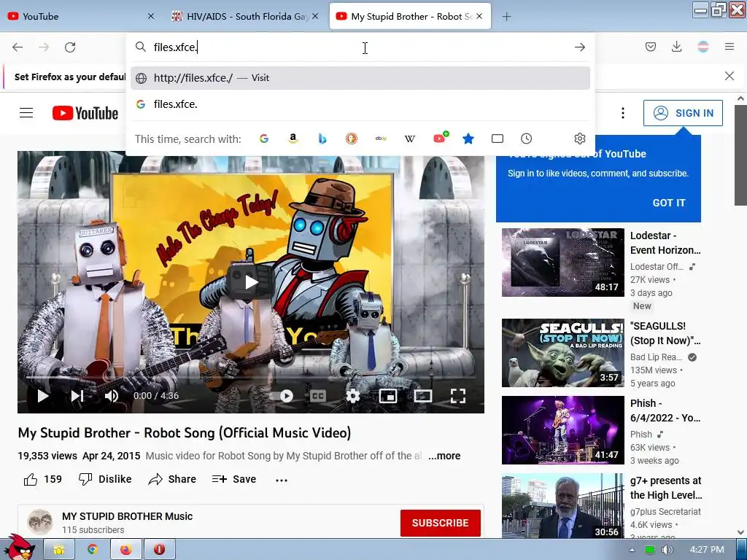Open the Angry Birds start menu icon
The width and height of the screenshot is (747, 560).
point(20,547)
